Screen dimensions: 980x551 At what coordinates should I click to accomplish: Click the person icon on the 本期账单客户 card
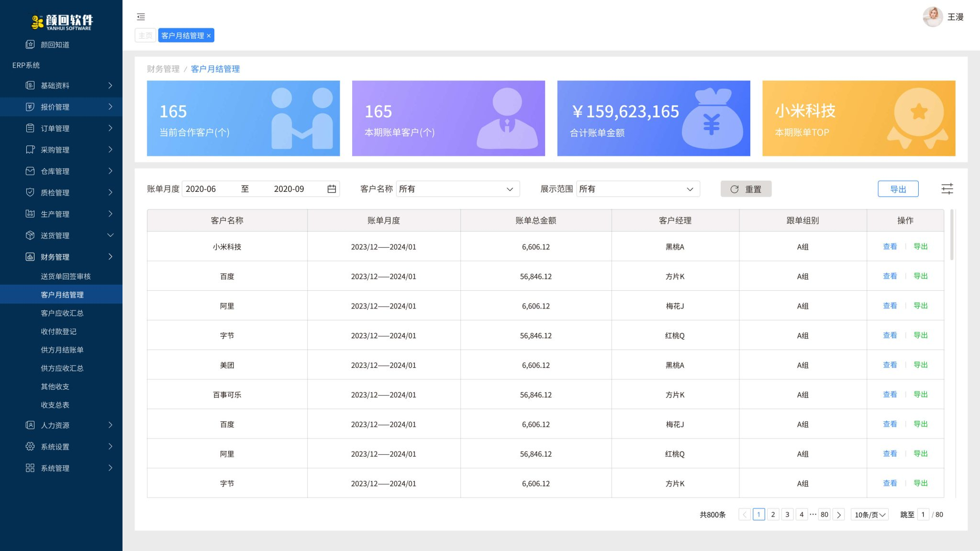pyautogui.click(x=507, y=118)
